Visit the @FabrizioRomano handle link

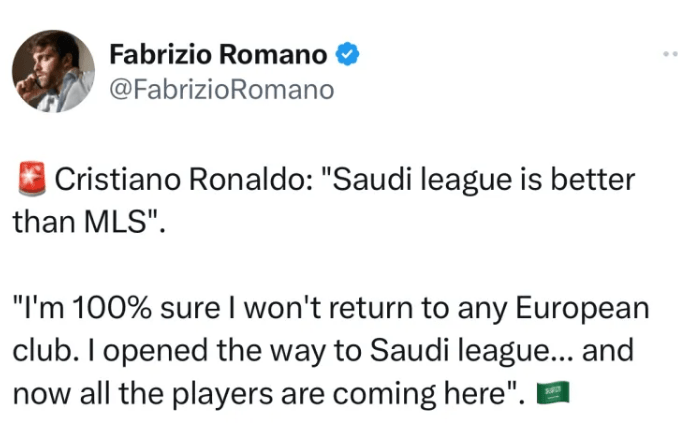[220, 90]
